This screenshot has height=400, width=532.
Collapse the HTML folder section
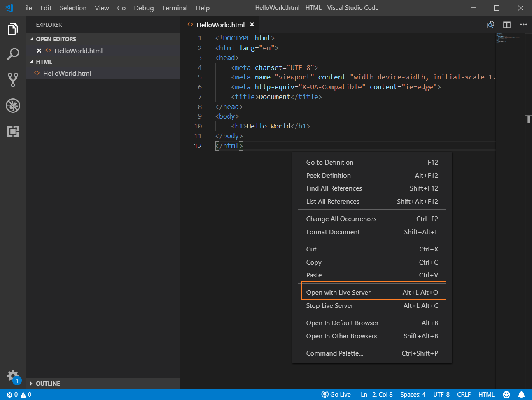[x=44, y=62]
